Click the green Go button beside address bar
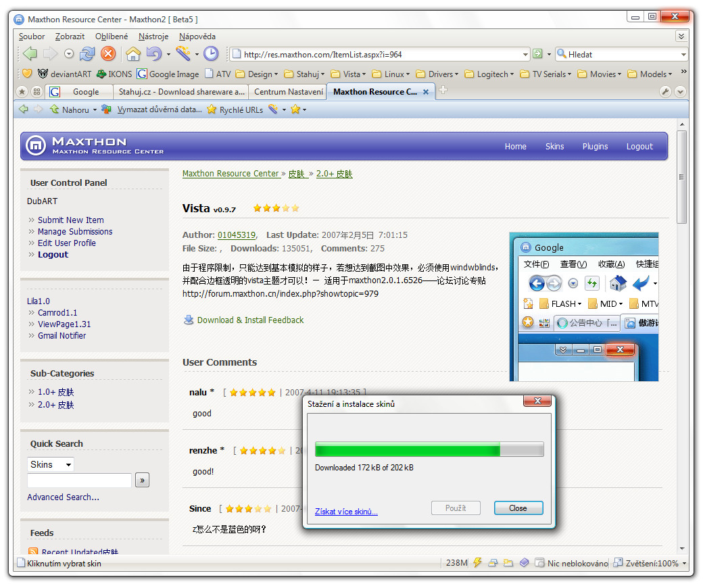 point(537,54)
